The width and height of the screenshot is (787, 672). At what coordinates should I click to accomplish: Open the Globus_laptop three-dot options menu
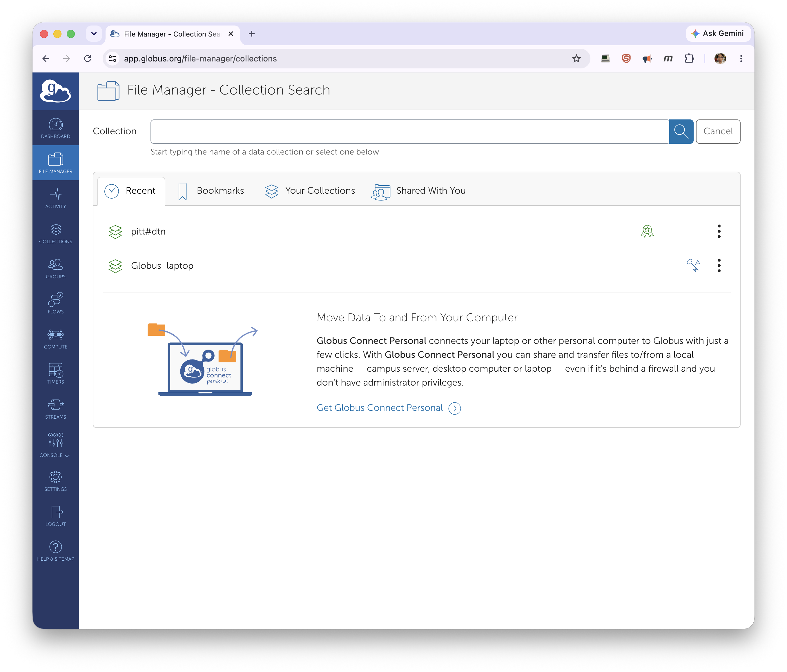pos(719,265)
